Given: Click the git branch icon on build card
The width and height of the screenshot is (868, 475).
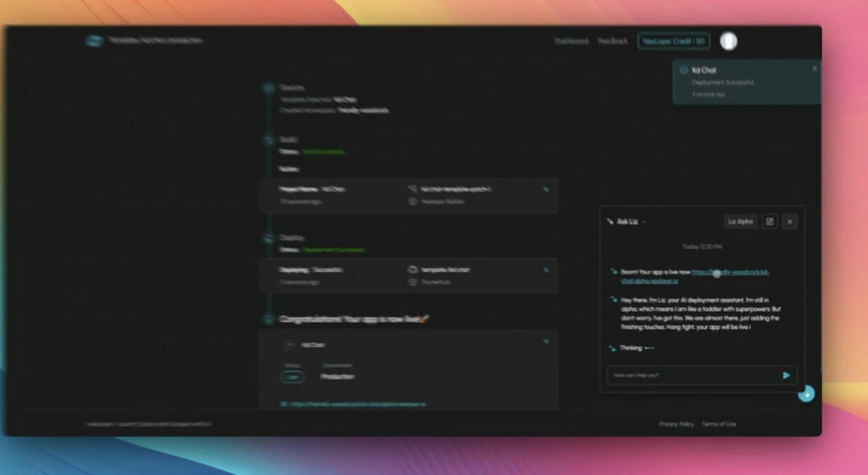Looking at the screenshot, I should 412,189.
